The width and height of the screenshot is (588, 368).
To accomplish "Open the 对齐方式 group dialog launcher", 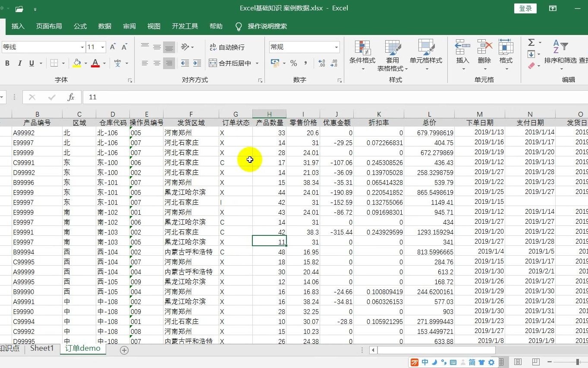I will 260,80.
